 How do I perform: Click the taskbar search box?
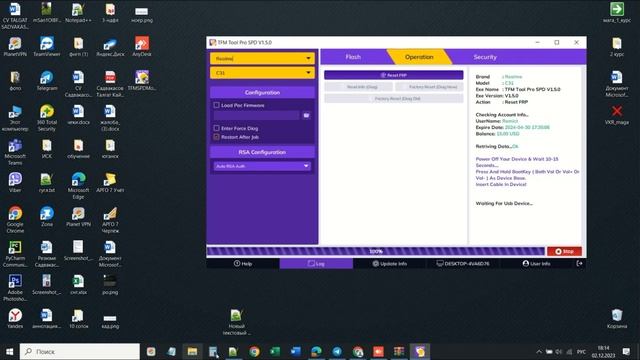point(80,351)
